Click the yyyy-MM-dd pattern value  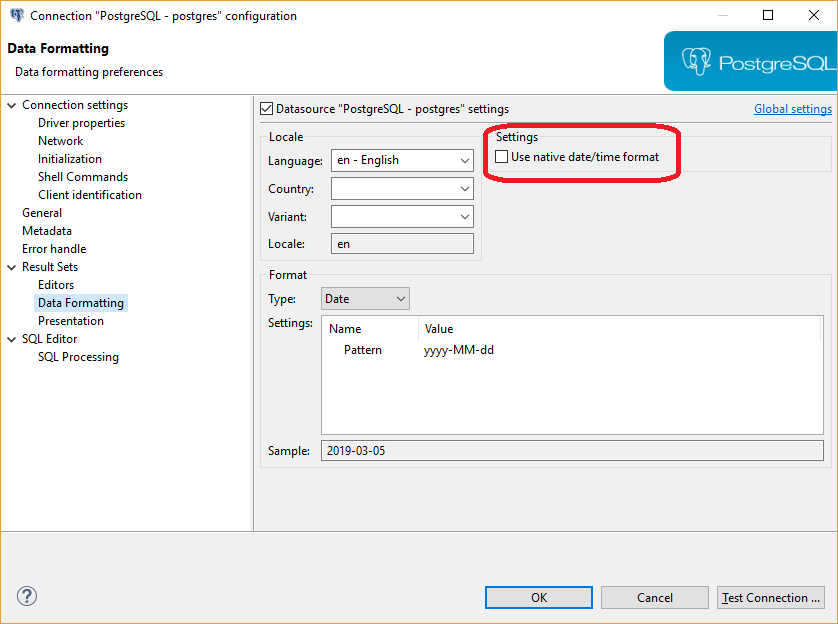click(x=459, y=350)
